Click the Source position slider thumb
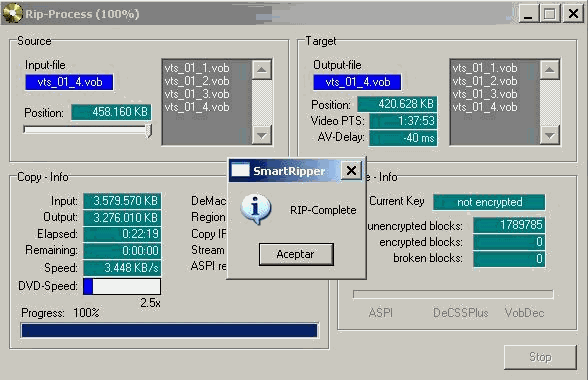 pos(148,131)
